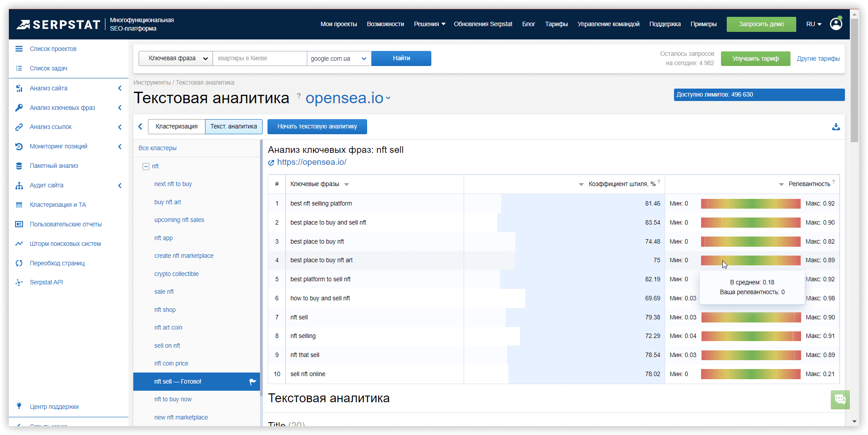This screenshot has width=868, height=435.
Task: Click the Улучшить тариф button
Action: pyautogui.click(x=756, y=58)
